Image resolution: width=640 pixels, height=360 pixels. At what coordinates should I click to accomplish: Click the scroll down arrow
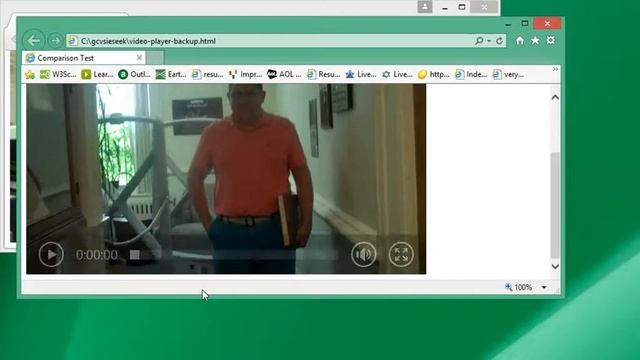tap(555, 267)
